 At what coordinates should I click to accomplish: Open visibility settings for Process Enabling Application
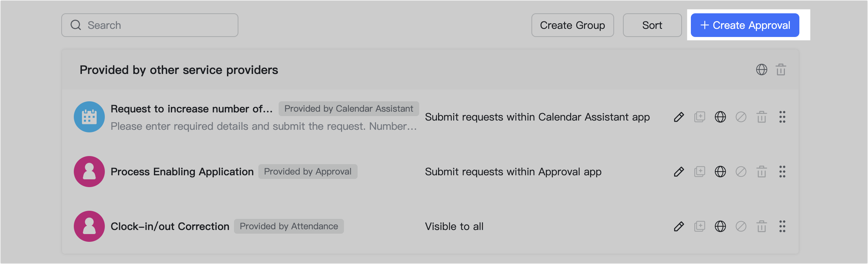pos(720,172)
